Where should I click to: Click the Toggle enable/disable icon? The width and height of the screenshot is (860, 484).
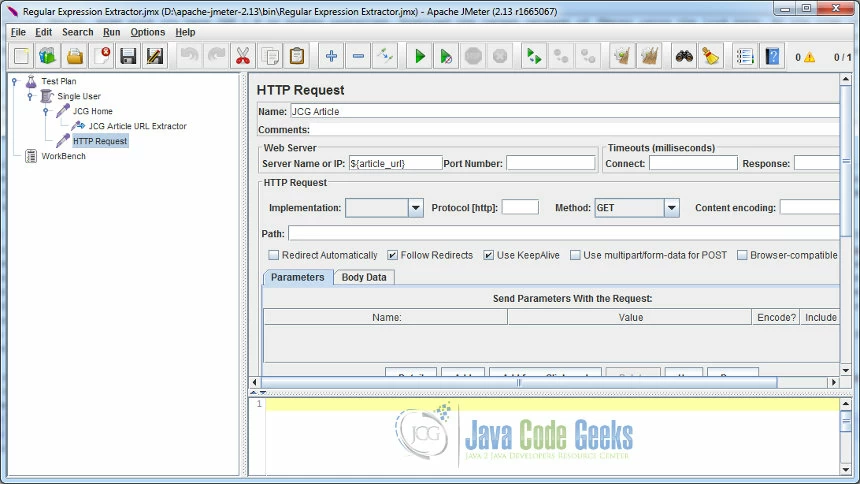click(x=385, y=56)
